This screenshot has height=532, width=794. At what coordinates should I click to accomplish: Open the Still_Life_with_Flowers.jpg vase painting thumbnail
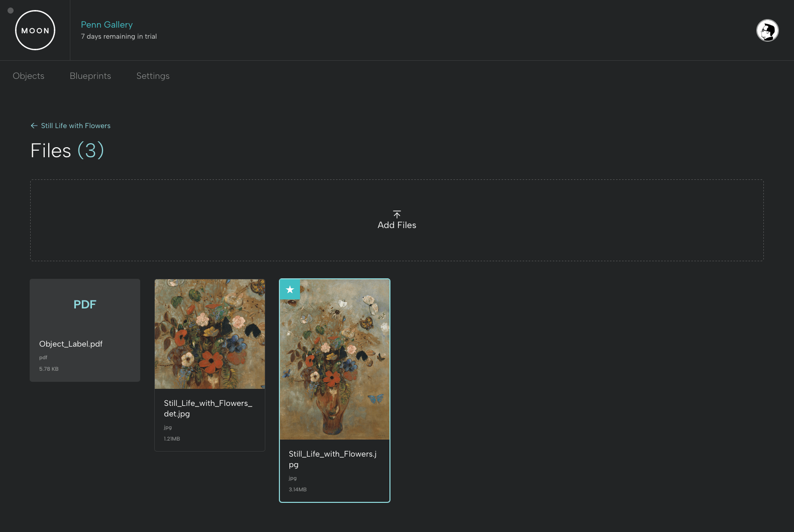tap(335, 360)
